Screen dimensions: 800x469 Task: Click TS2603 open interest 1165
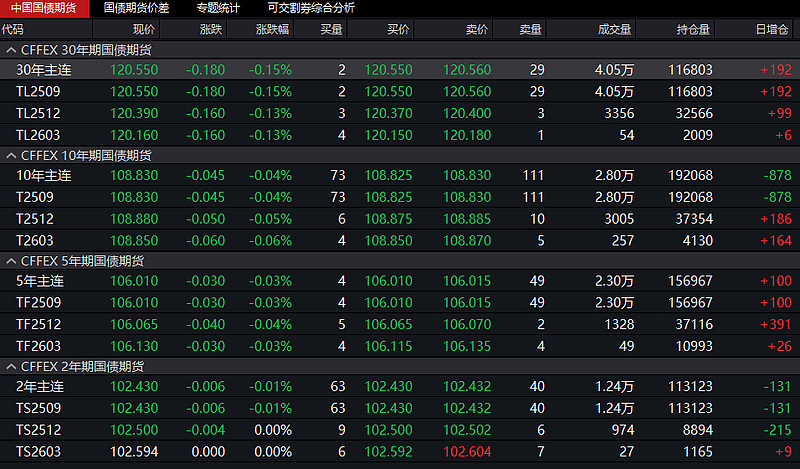click(x=697, y=452)
